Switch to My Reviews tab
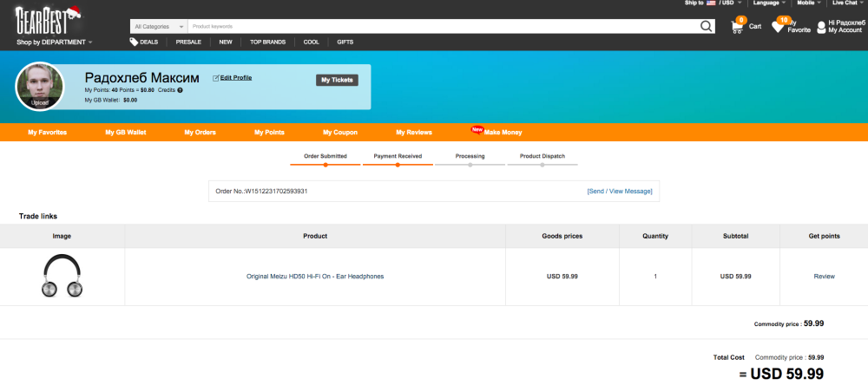 point(414,132)
